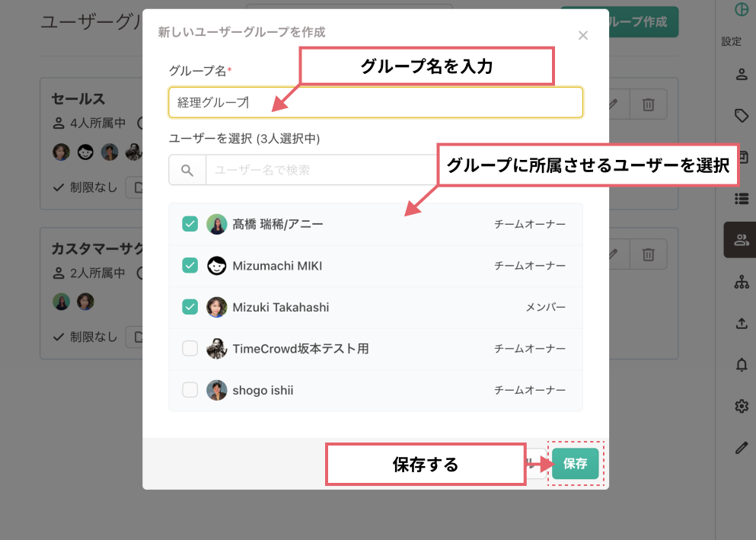Screen dimensions: 756x540
Task: Enable the checkbox for shogo ishii
Action: pos(190,389)
